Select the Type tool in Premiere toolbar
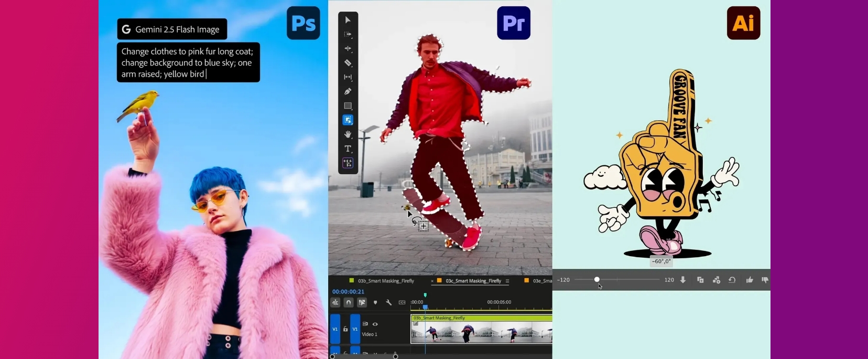 [x=348, y=149]
